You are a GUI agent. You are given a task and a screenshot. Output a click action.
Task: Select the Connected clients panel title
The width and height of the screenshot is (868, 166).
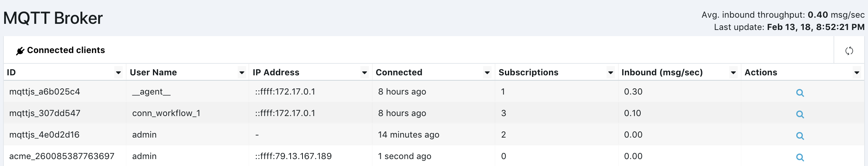click(x=66, y=50)
